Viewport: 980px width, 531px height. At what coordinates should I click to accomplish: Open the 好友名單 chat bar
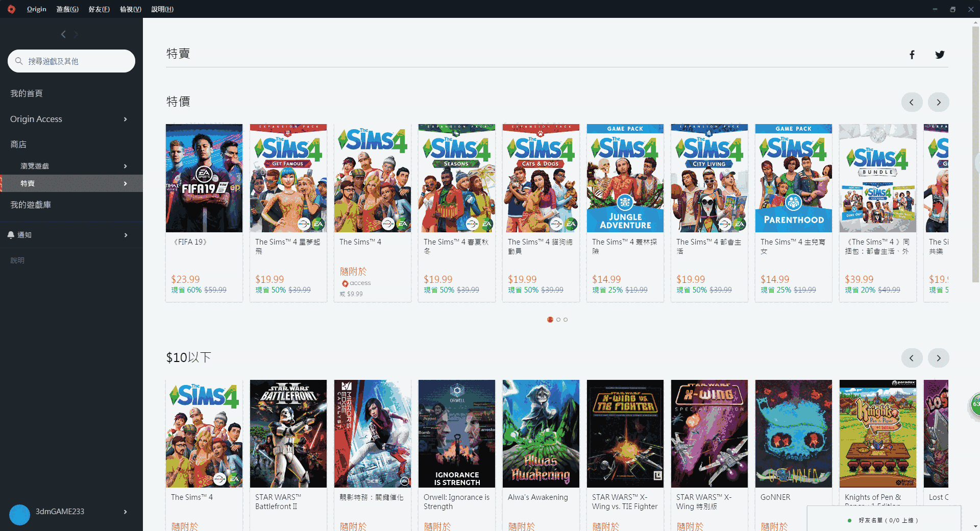point(884,520)
